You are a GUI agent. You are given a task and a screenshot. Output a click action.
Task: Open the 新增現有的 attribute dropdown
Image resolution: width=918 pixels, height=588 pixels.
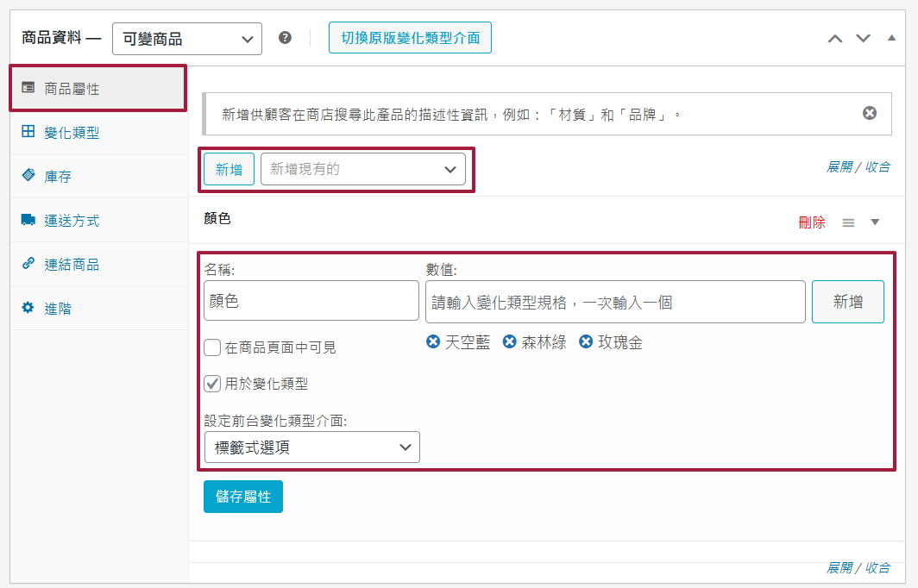tap(363, 169)
